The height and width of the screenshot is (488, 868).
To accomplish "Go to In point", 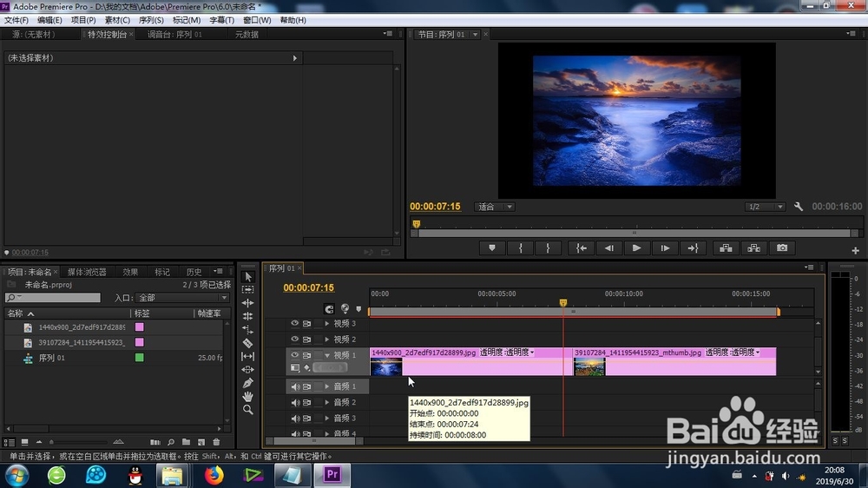I will (582, 248).
